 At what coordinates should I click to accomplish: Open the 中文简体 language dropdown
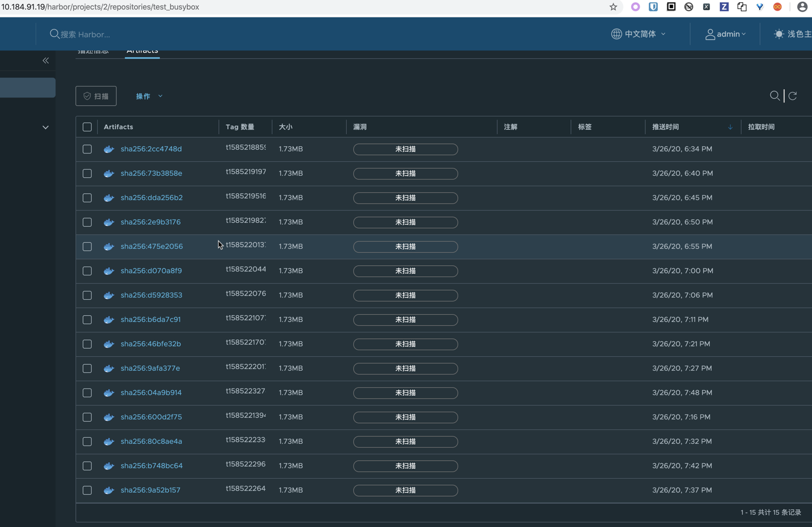[638, 34]
